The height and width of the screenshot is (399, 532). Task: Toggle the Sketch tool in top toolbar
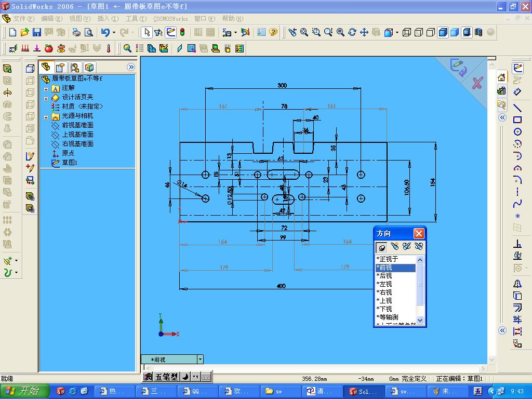tap(170, 32)
